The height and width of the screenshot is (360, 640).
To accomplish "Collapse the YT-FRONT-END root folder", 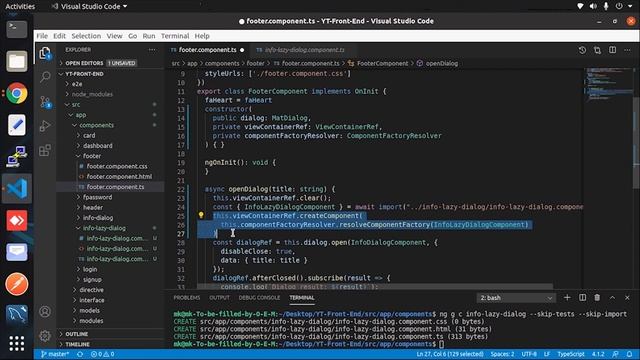I will pyautogui.click(x=110, y=74).
